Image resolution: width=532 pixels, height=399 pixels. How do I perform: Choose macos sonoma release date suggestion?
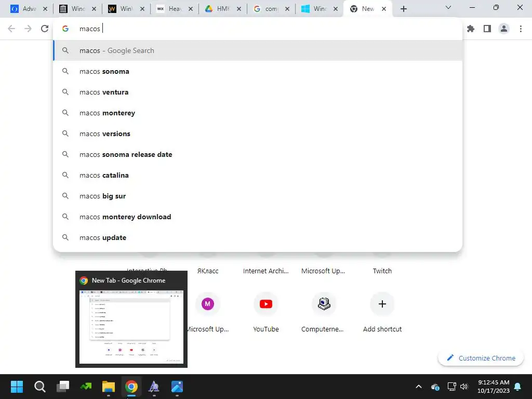(258, 154)
